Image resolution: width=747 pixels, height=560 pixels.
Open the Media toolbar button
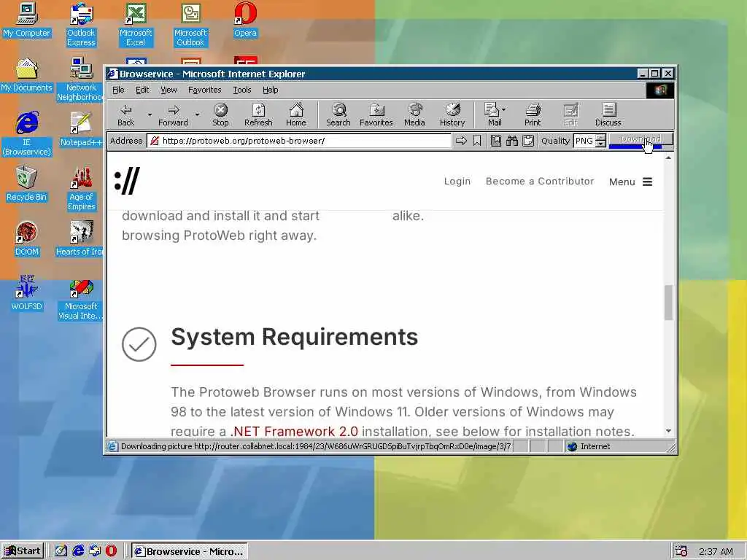pyautogui.click(x=414, y=114)
